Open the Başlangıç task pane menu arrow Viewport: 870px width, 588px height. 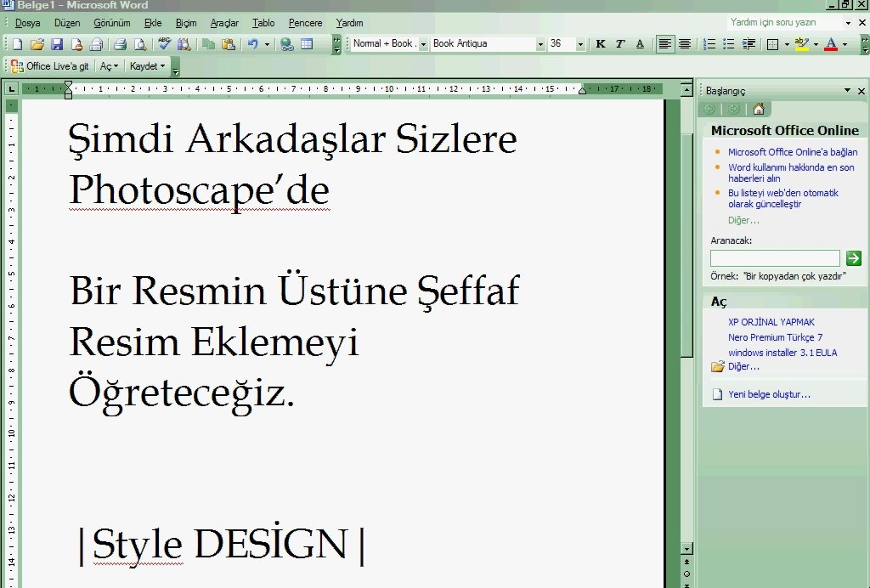[x=847, y=90]
